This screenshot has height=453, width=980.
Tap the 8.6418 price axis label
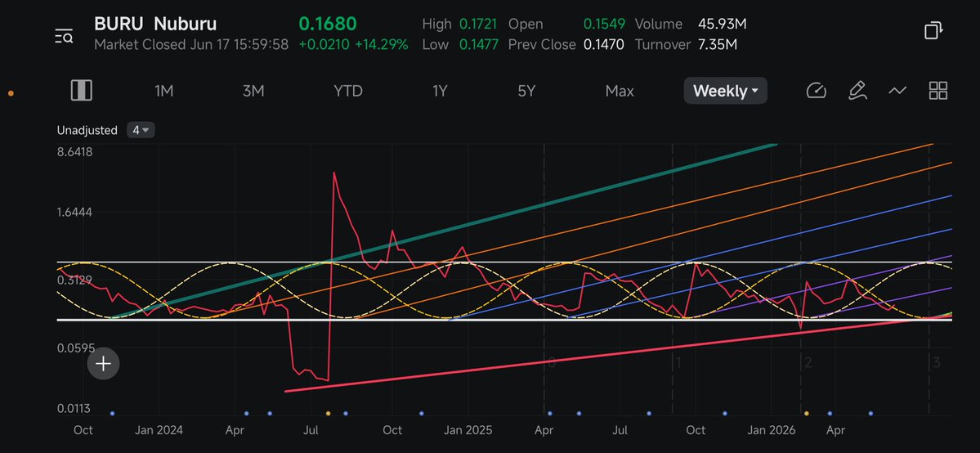tap(74, 152)
